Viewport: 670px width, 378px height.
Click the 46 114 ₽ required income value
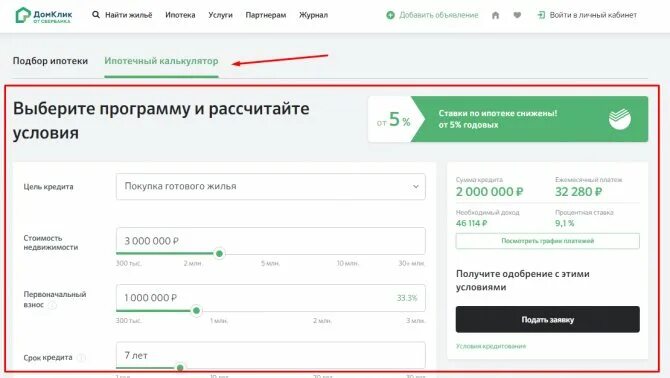click(471, 223)
